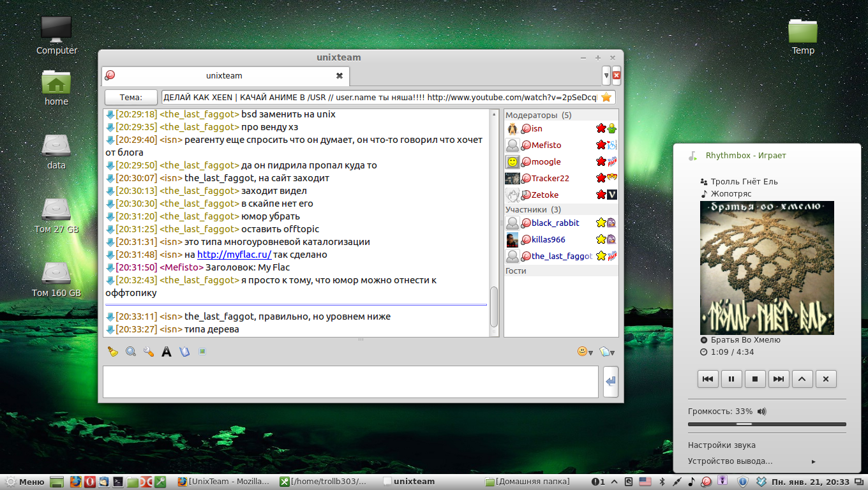868x490 pixels.
Task: Open chat settings via wrench icon
Action: 149,352
